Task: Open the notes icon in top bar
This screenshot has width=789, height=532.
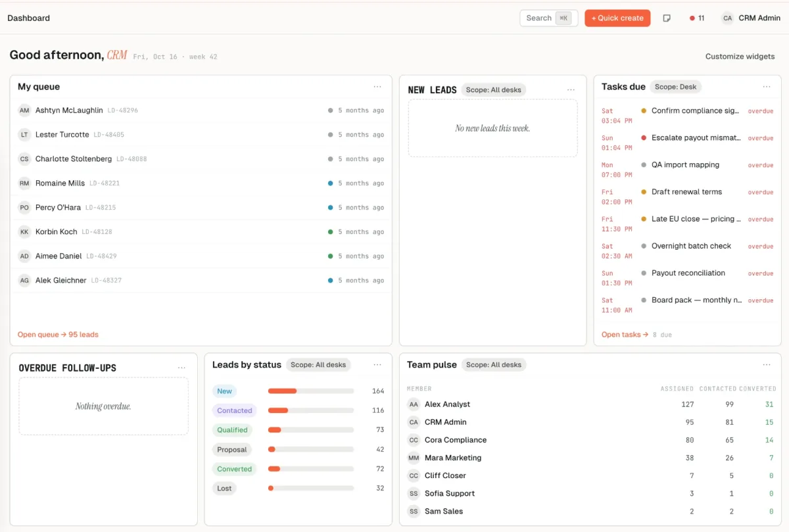Action: coord(667,18)
